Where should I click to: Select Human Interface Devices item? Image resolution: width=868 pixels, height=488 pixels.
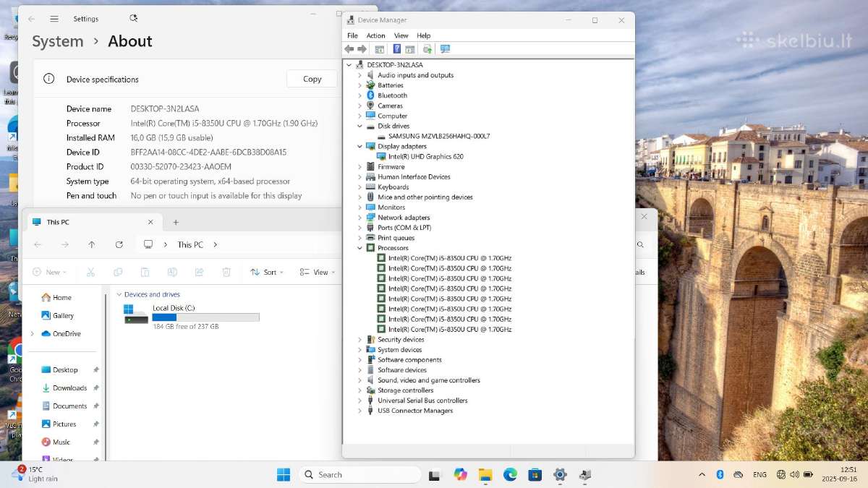414,176
